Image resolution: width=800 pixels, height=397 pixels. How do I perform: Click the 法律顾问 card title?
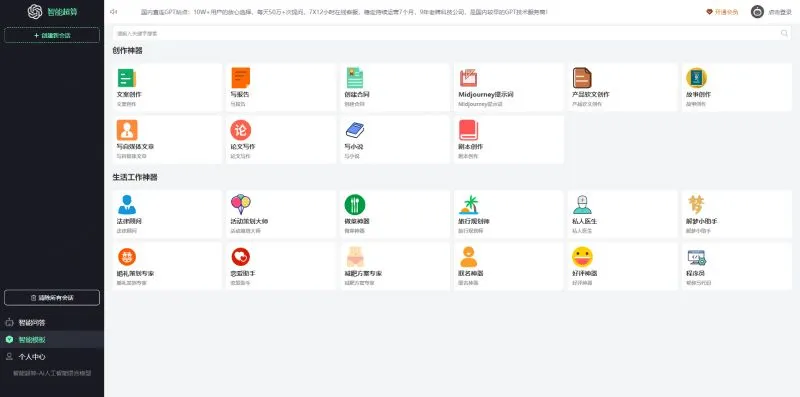click(x=129, y=221)
